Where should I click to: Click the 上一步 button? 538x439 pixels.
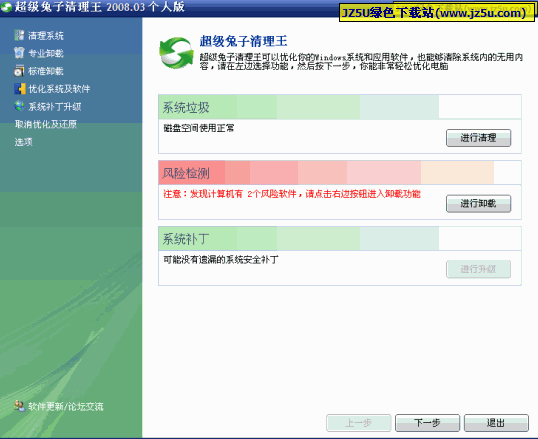tap(359, 423)
